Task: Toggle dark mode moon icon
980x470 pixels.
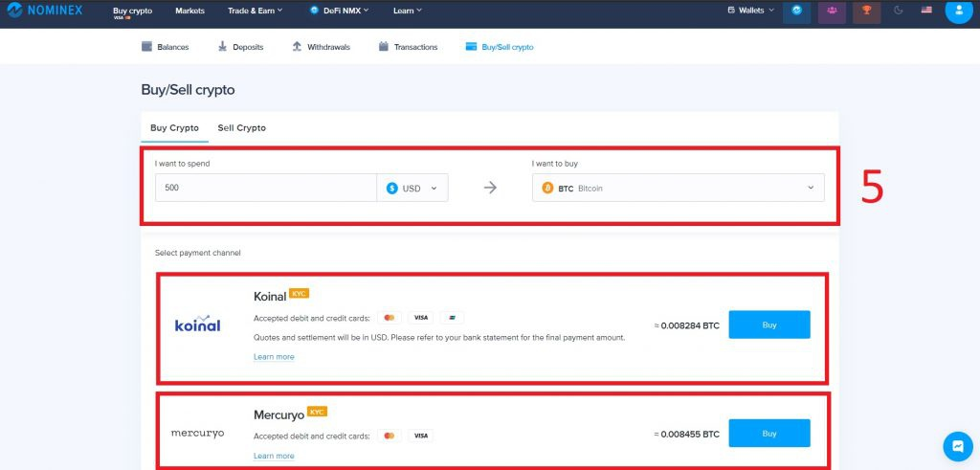Action: coord(898,10)
